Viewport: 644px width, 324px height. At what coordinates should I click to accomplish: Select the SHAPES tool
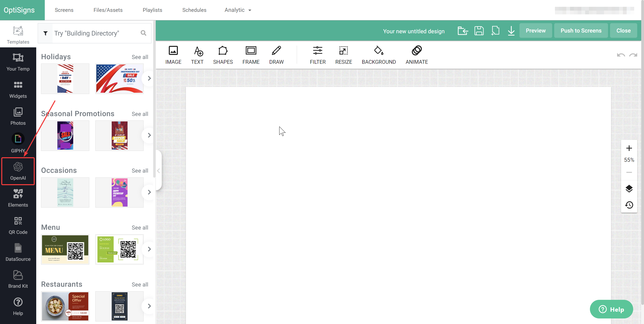[223, 55]
